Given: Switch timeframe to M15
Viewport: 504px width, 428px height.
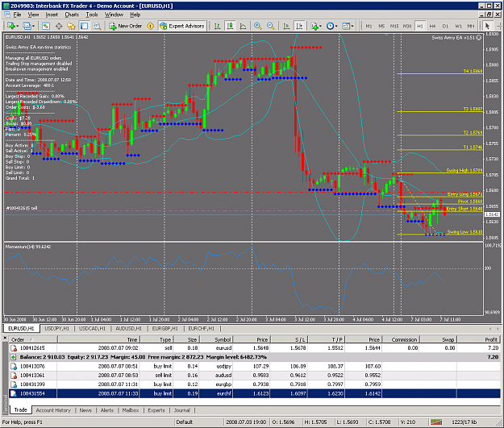Looking at the screenshot, I should [x=394, y=26].
